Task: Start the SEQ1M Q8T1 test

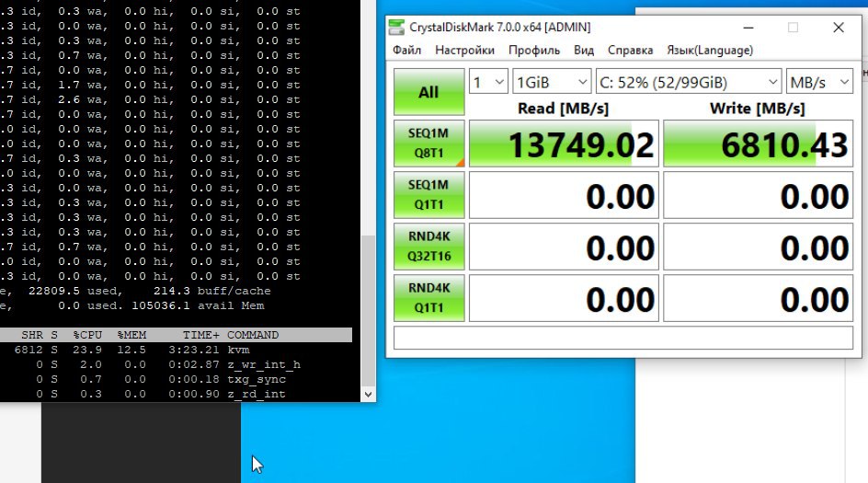Action: tap(429, 144)
